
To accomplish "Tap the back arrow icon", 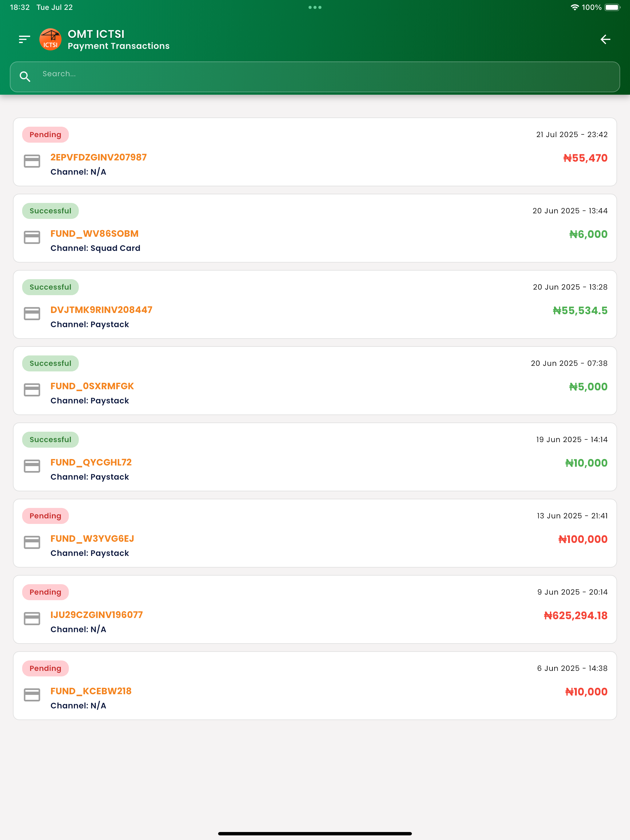I will click(x=605, y=39).
